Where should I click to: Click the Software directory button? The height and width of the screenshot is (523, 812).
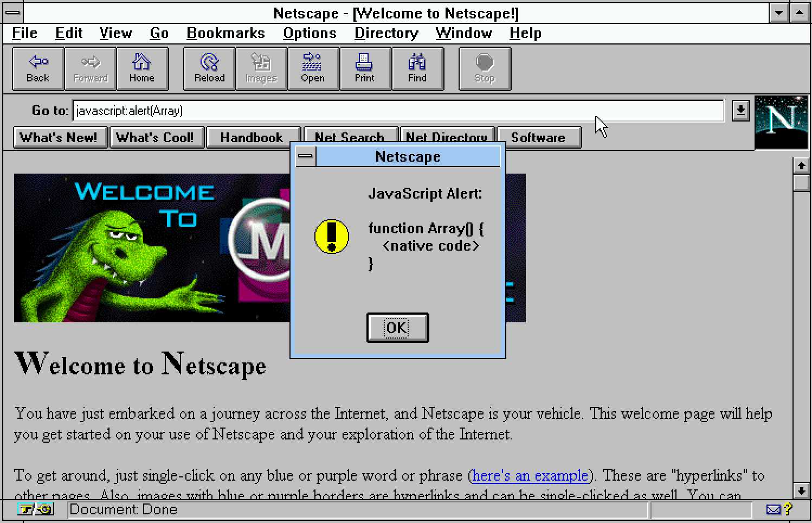tap(538, 137)
